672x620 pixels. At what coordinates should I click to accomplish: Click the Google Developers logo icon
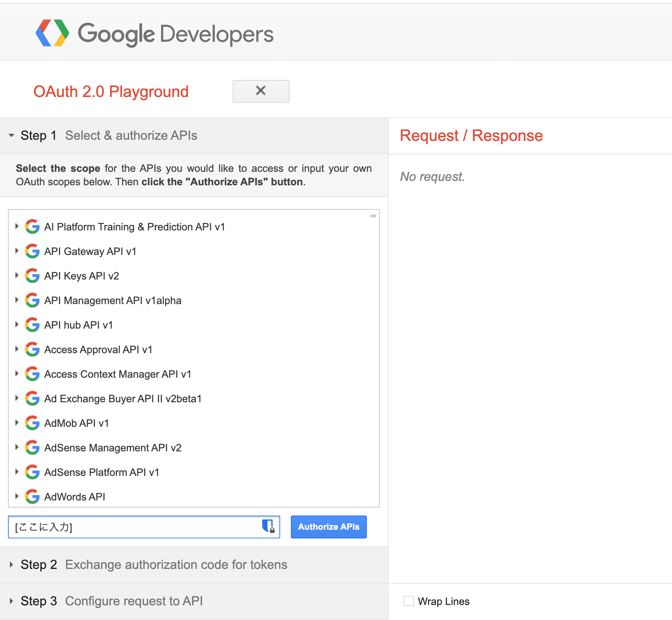52,33
